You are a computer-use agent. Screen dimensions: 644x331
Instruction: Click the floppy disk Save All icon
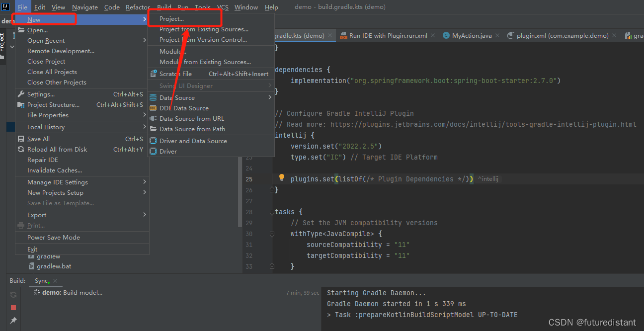pos(21,139)
